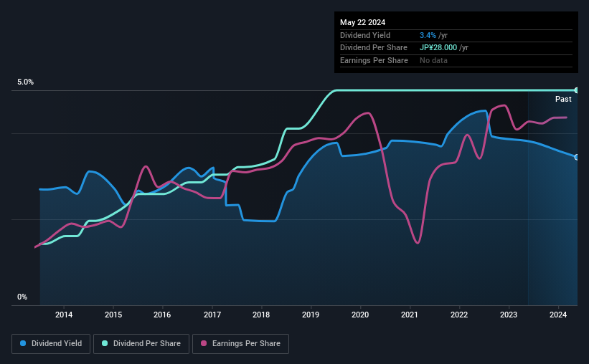This screenshot has height=364, width=589.
Task: Click the Past region label
Action: (x=563, y=99)
